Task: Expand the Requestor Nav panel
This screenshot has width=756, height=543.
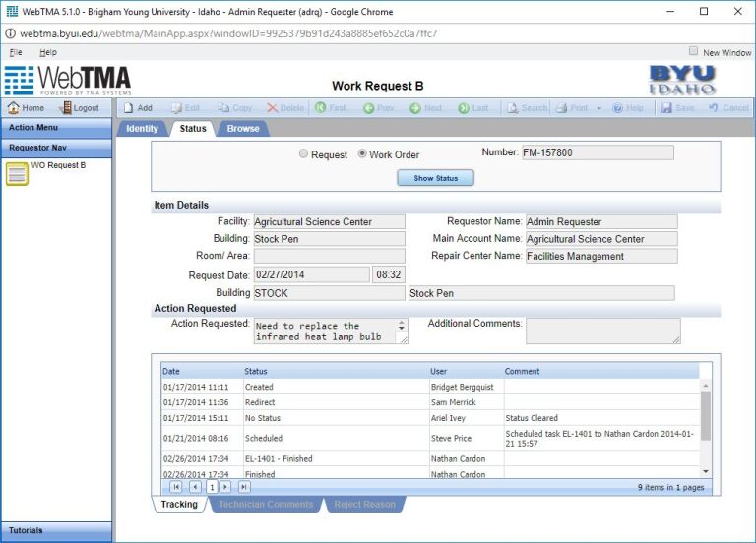Action: pyautogui.click(x=56, y=148)
